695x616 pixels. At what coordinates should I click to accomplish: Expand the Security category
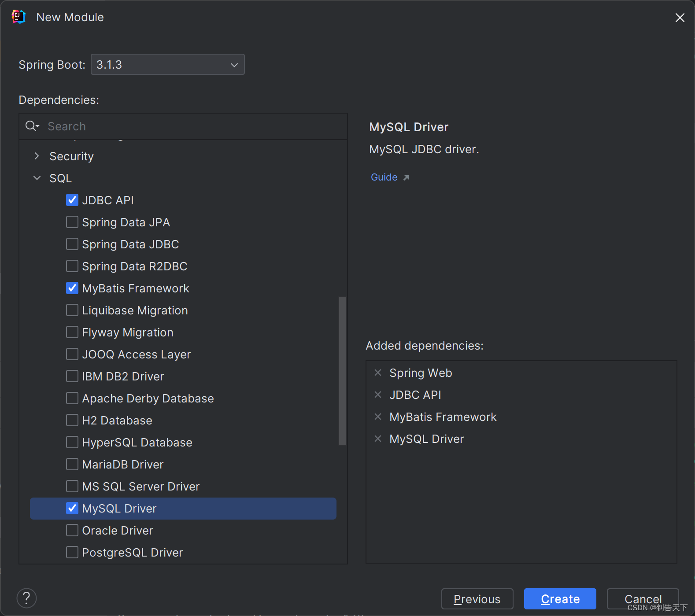click(37, 156)
